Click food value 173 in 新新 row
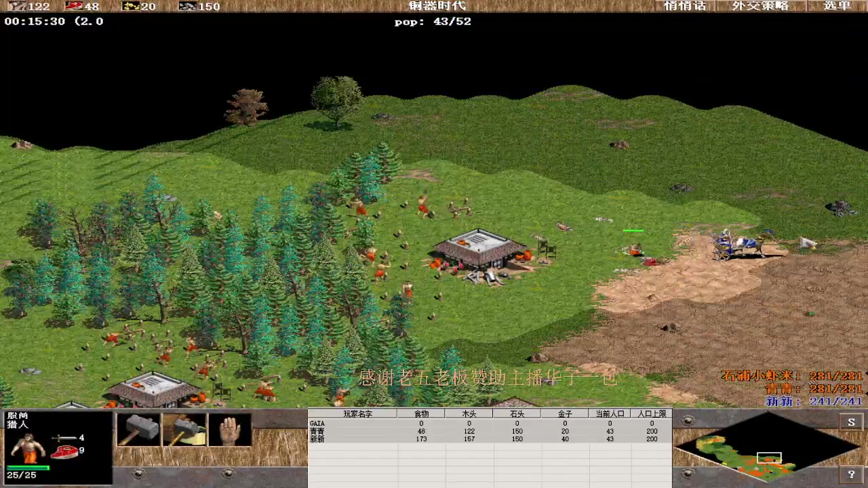 pos(421,439)
